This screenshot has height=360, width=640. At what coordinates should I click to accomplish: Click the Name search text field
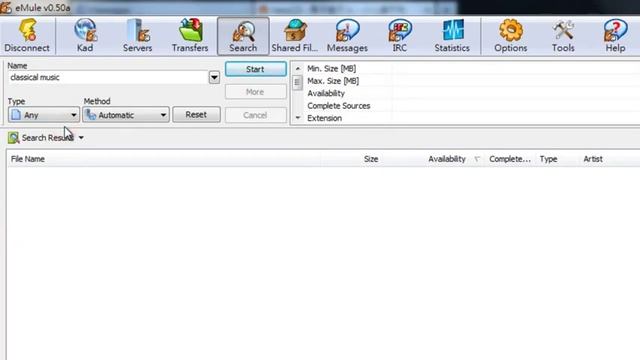[x=109, y=77]
